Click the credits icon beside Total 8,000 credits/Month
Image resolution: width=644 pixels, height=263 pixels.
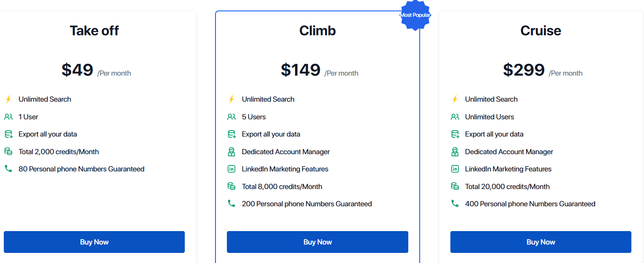click(232, 186)
